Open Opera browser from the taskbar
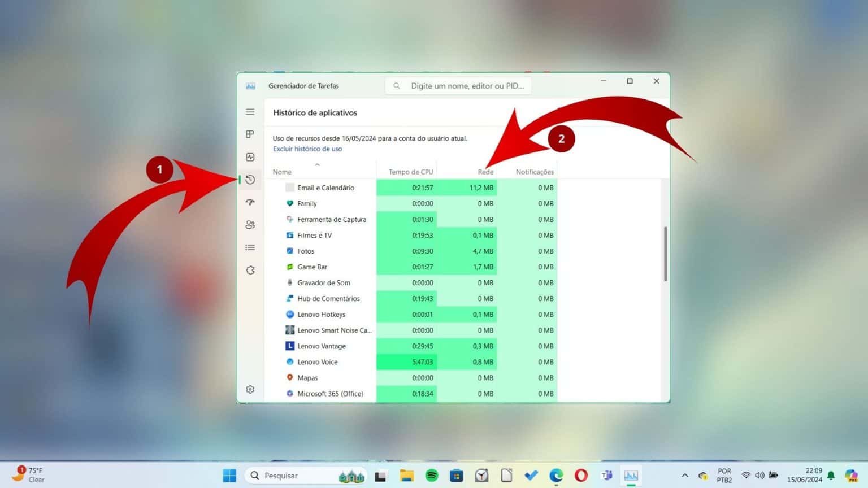Image resolution: width=868 pixels, height=488 pixels. point(581,476)
